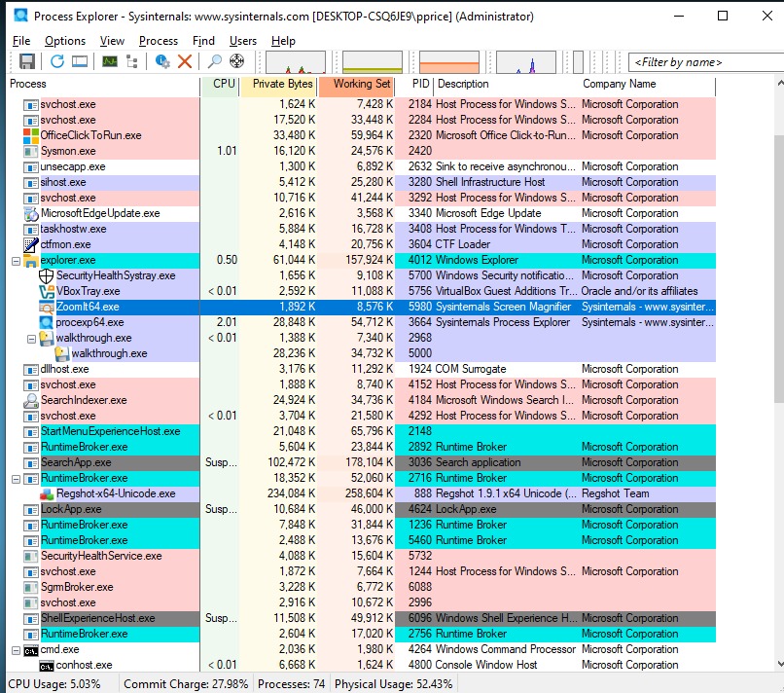784x693 pixels.
Task: Click the cmd.exe console icon
Action: (x=31, y=650)
